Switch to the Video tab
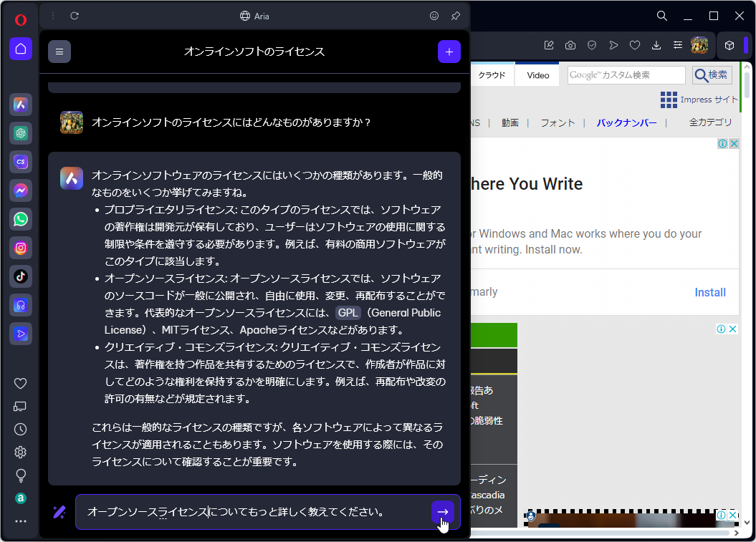756x542 pixels. (x=537, y=74)
